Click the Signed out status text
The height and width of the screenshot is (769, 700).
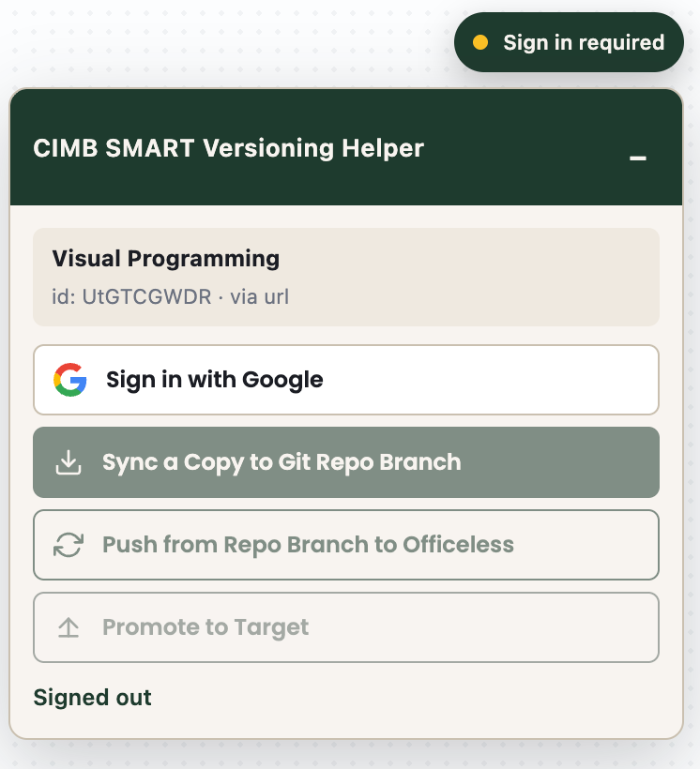pyautogui.click(x=92, y=698)
